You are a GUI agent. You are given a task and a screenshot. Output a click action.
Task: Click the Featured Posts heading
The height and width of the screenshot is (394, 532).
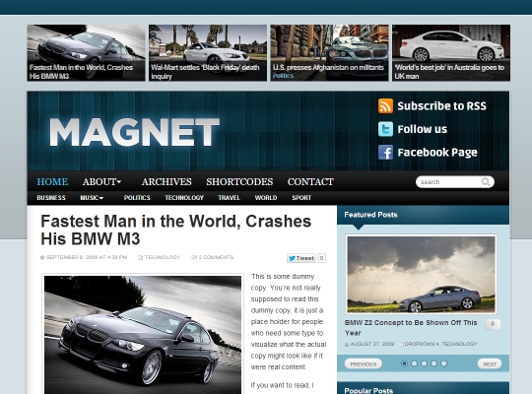tap(370, 215)
